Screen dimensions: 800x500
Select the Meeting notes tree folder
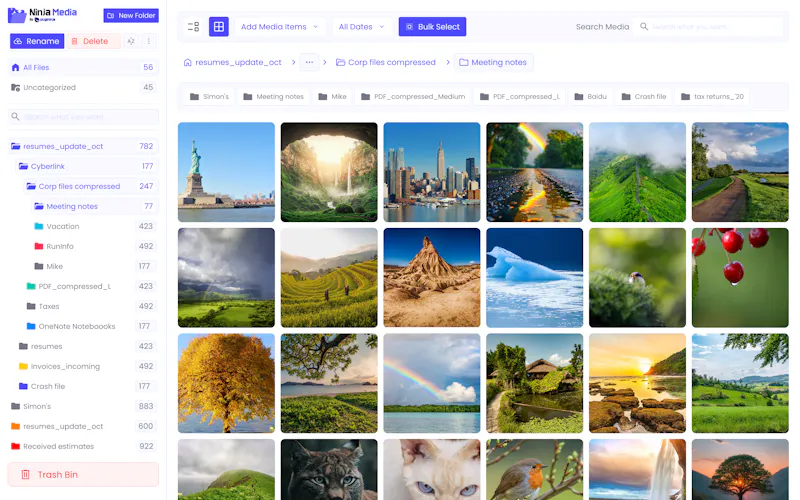pos(95,206)
